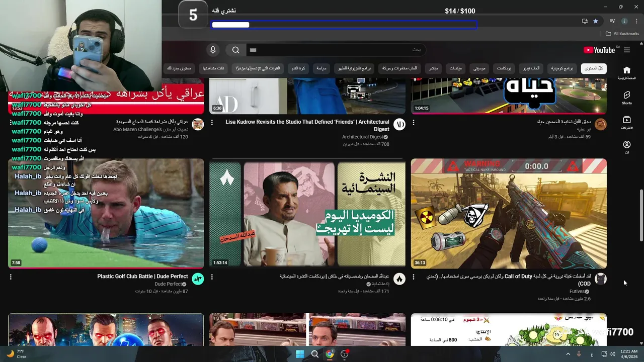The height and width of the screenshot is (362, 644).
Task: Open the All Bookmarks folder
Action: (622, 34)
